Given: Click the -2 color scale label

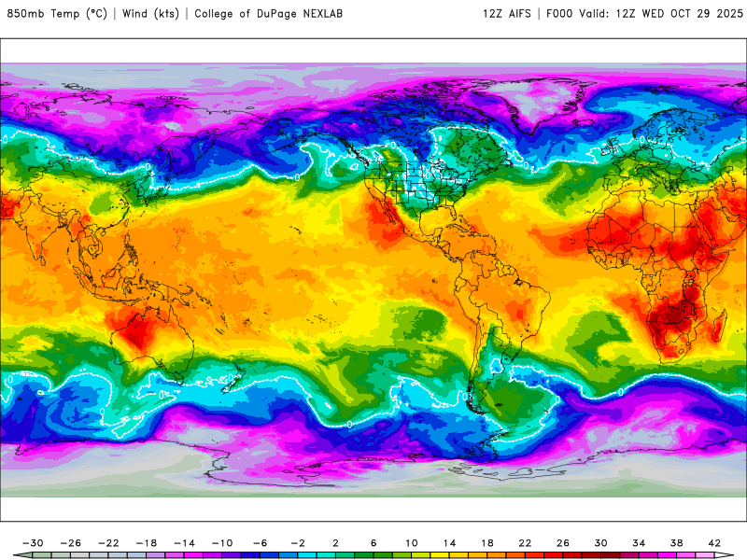Looking at the screenshot, I should coord(298,543).
